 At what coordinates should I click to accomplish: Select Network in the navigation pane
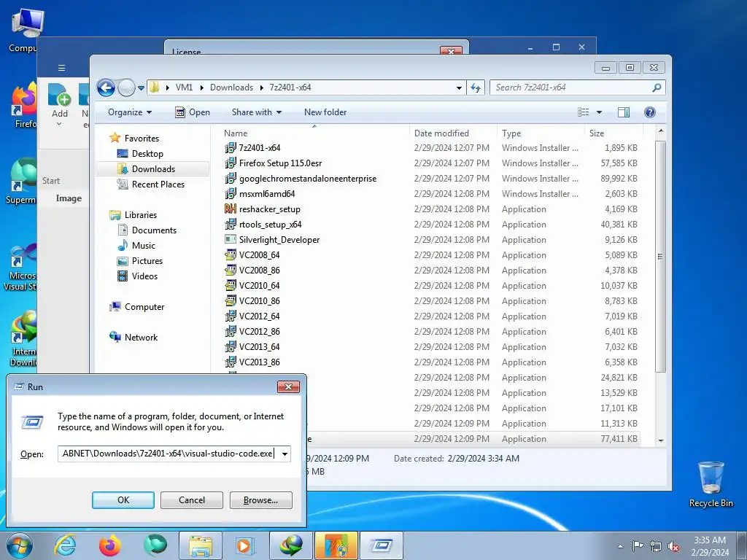(x=141, y=338)
